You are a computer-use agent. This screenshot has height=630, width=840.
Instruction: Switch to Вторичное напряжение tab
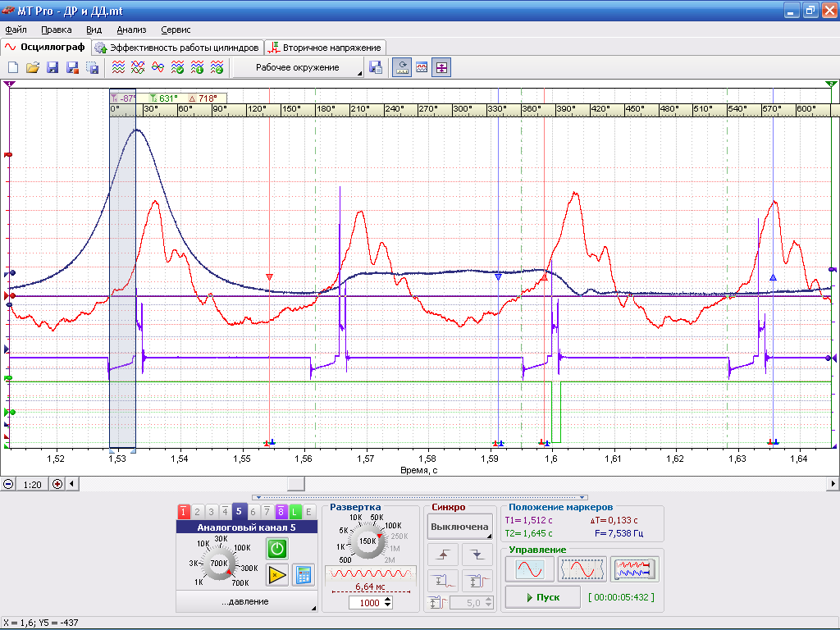pyautogui.click(x=326, y=48)
